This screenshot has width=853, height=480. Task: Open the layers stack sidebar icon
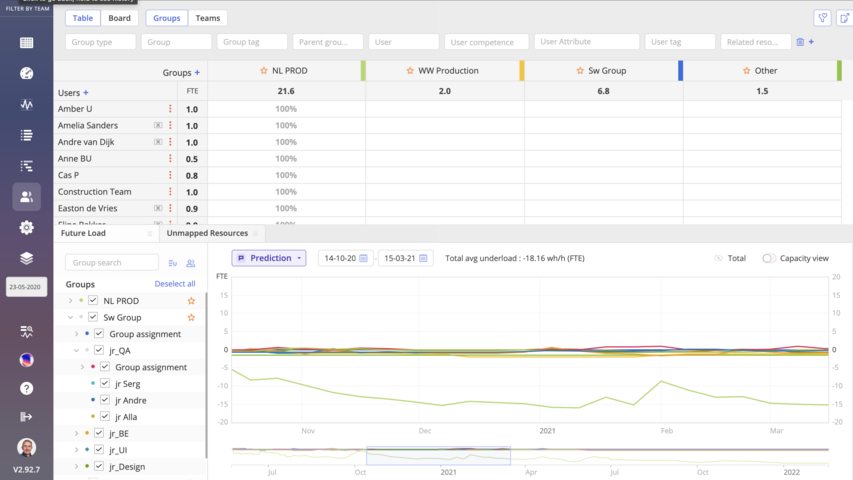(26, 259)
